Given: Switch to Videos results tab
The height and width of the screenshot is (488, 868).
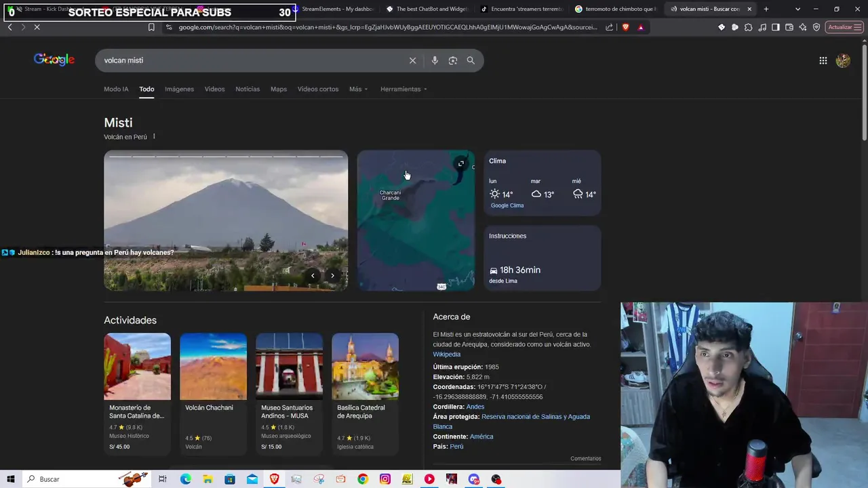Looking at the screenshot, I should (214, 89).
